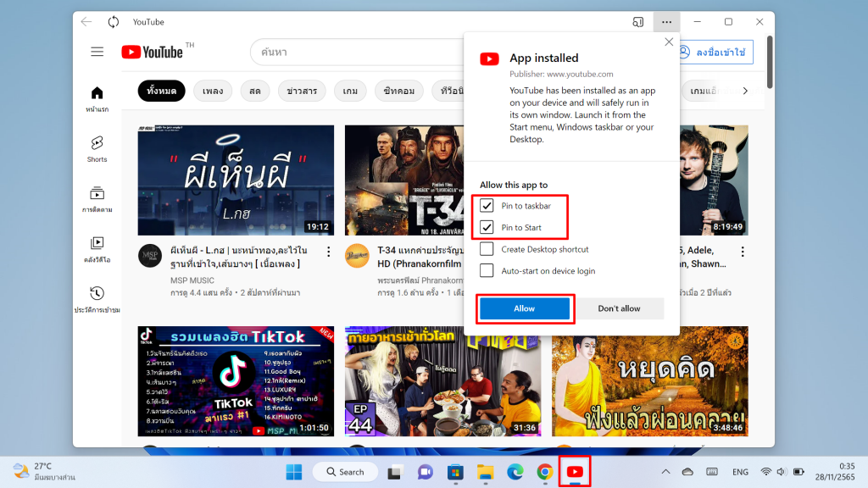Viewport: 868px width, 488px height.
Task: Launch Google Chrome from taskbar
Action: [545, 472]
